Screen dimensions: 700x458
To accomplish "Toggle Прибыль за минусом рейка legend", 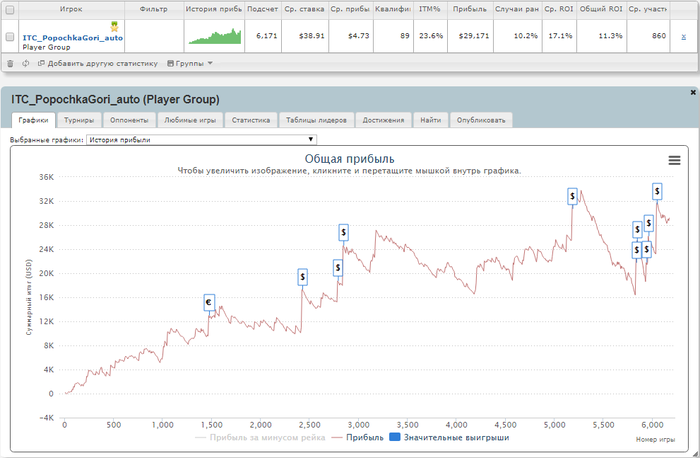I will point(260,437).
